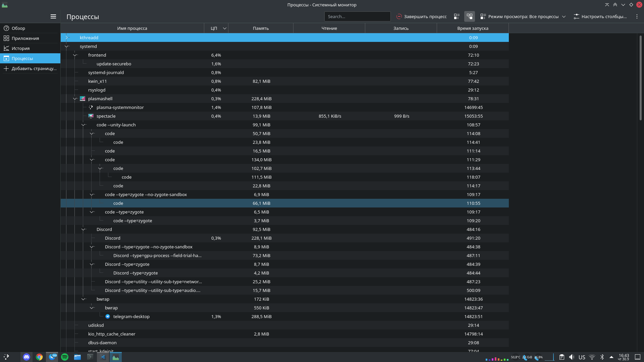644x362 pixels.
Task: Click System Monitor taskbar entry
Action: click(x=116, y=357)
